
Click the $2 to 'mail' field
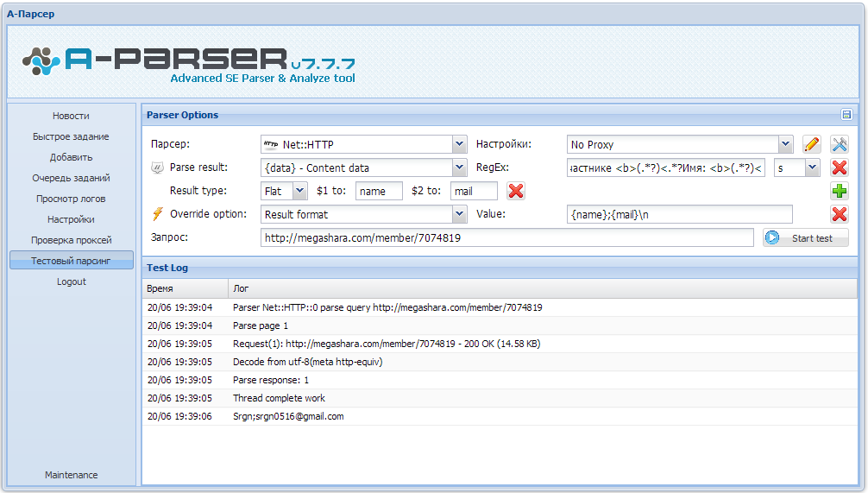474,191
